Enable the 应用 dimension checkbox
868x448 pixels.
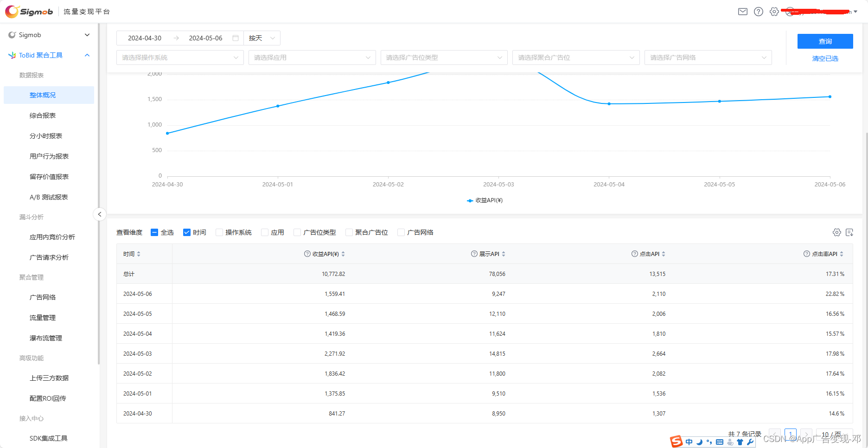pyautogui.click(x=265, y=232)
